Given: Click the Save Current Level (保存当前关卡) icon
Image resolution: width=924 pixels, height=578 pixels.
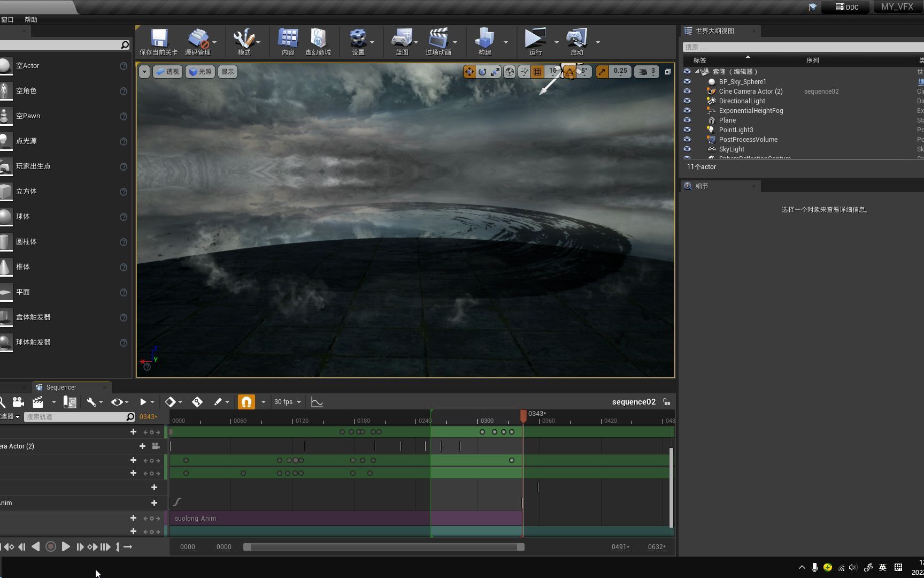Looking at the screenshot, I should tap(158, 39).
